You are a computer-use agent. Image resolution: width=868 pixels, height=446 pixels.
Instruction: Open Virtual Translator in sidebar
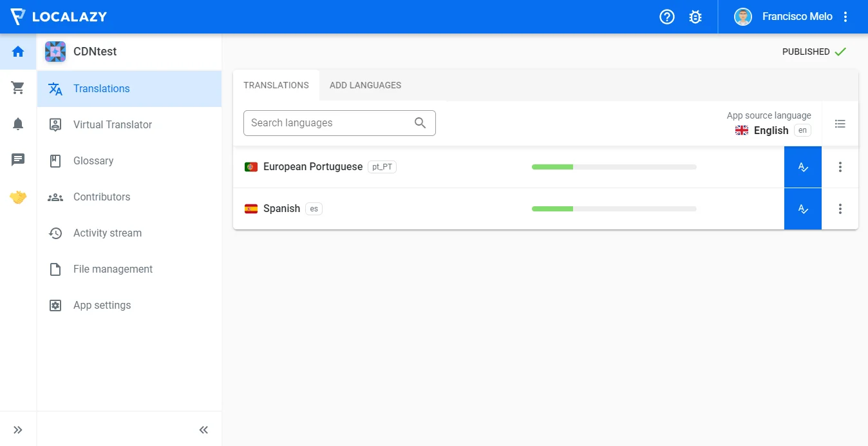(113, 125)
